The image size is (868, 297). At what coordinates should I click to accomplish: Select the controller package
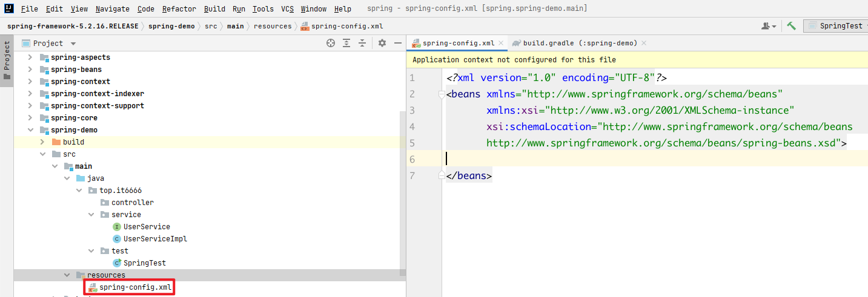pos(132,203)
